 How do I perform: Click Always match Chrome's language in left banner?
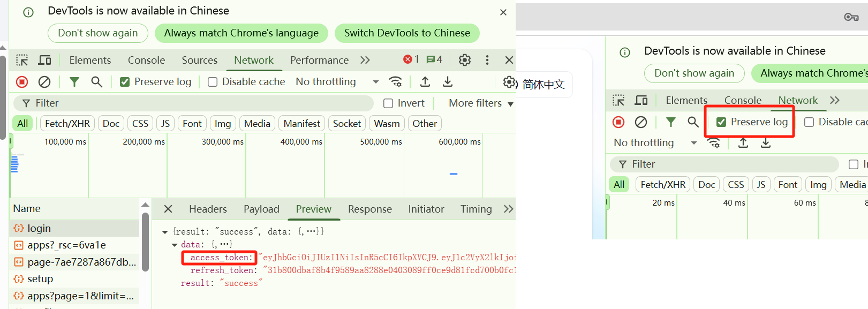point(241,33)
